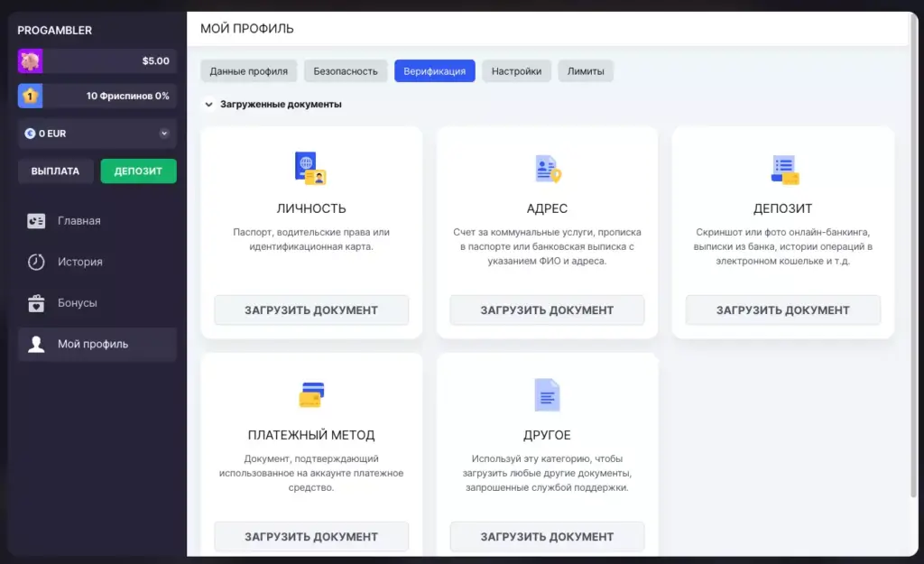Open the 0 EUR currency dropdown
This screenshot has width=924, height=564.
coord(96,133)
